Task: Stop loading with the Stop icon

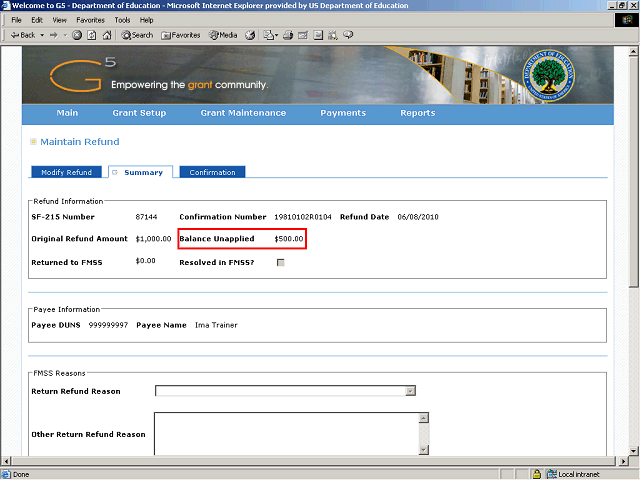Action: 77,36
